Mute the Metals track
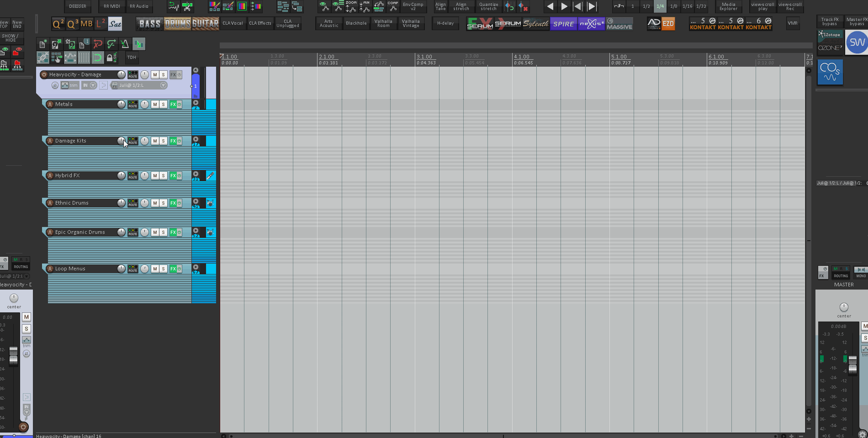The height and width of the screenshot is (438, 868). tap(155, 105)
